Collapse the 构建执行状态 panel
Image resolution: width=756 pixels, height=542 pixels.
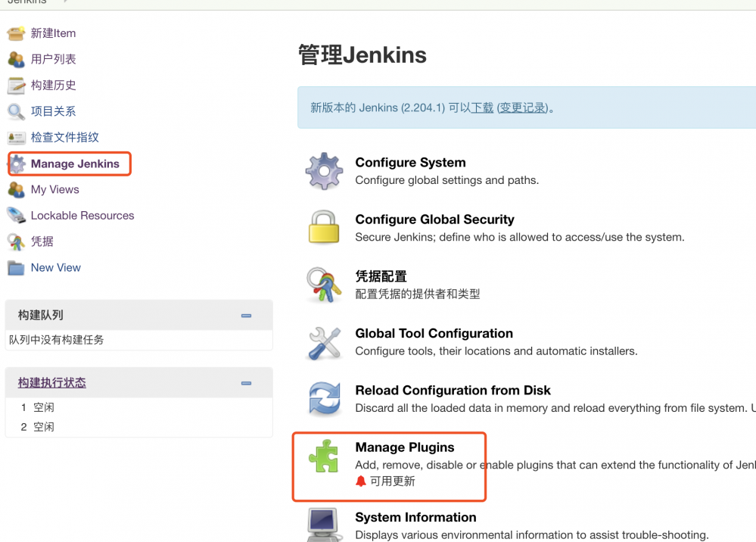(245, 383)
